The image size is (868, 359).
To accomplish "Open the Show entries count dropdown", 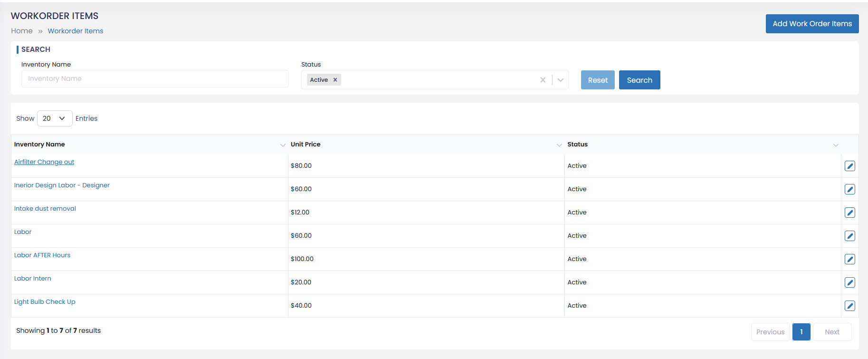I will pyautogui.click(x=55, y=118).
